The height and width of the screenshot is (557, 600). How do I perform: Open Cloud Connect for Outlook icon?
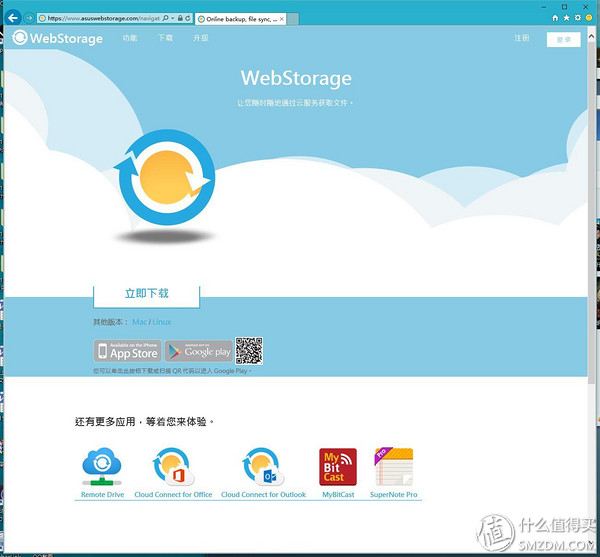tap(263, 467)
